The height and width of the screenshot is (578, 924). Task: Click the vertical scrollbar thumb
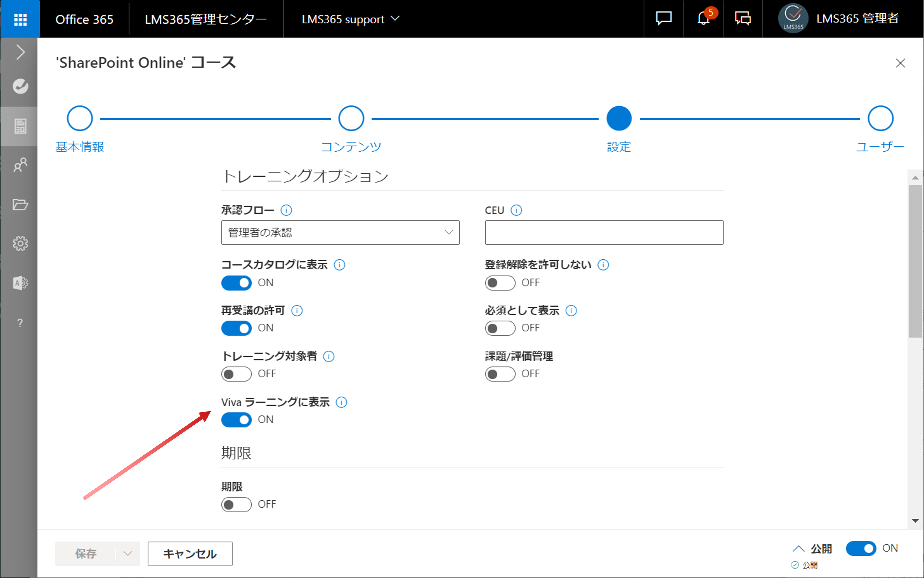[x=915, y=262]
